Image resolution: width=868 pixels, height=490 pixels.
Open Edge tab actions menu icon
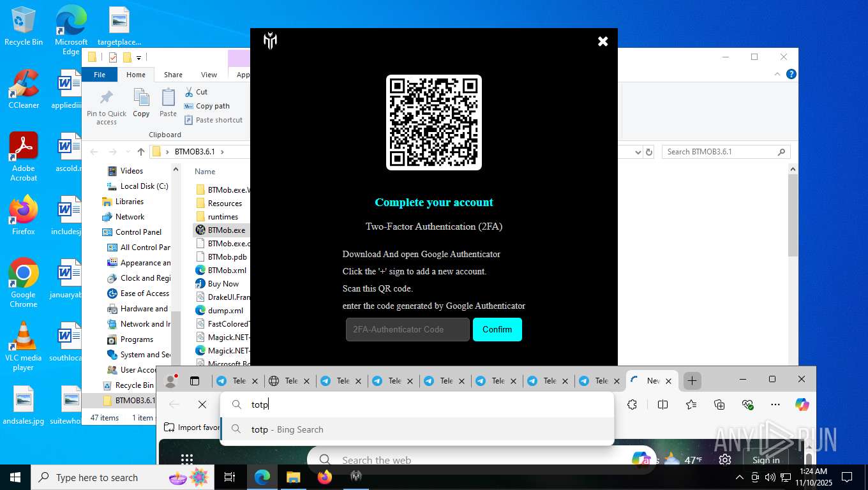coord(195,381)
